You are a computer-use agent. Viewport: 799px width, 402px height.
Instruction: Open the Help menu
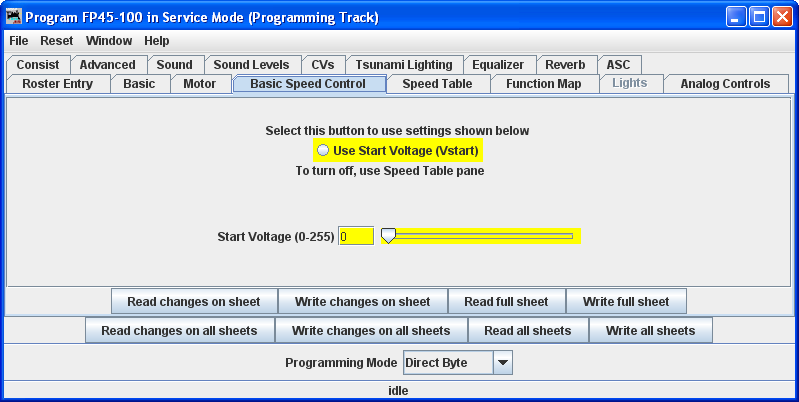(x=156, y=41)
